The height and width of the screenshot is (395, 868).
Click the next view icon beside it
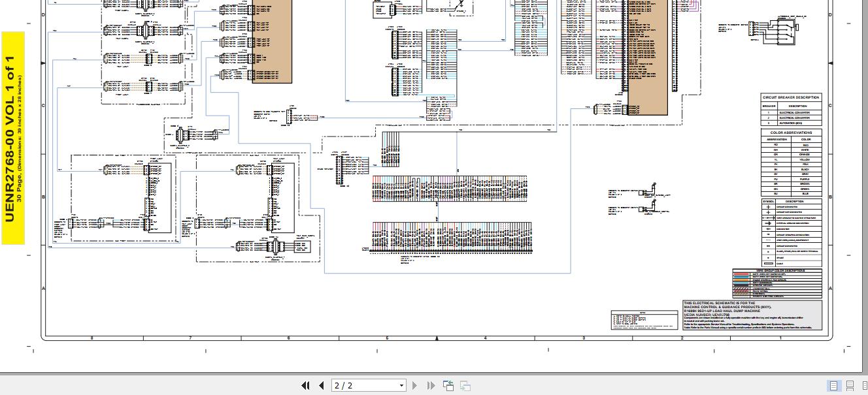[x=465, y=385]
